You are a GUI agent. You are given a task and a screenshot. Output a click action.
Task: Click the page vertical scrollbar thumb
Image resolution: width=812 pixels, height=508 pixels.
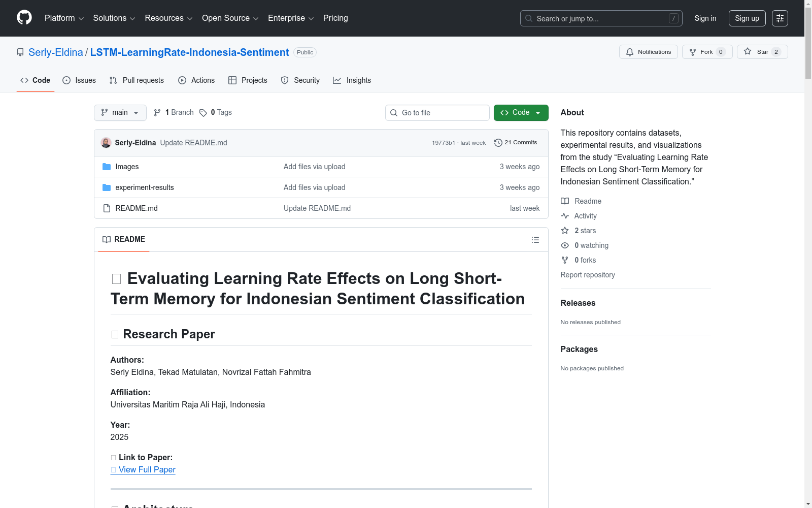click(808, 43)
